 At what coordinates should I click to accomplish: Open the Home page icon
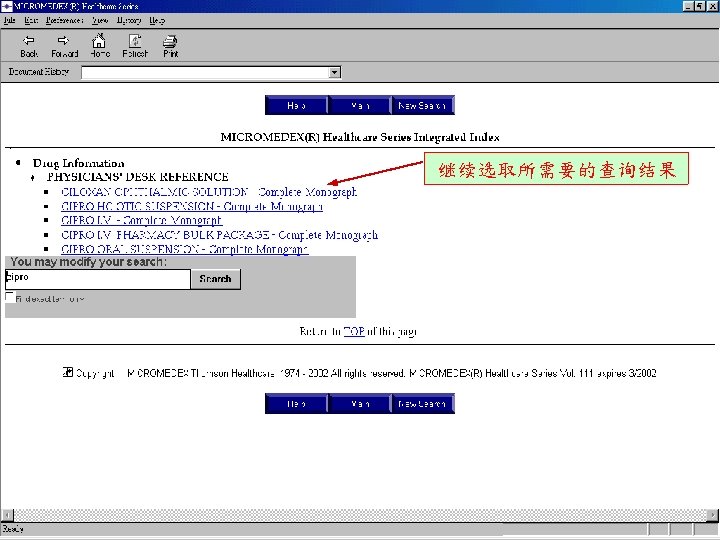pos(100,46)
